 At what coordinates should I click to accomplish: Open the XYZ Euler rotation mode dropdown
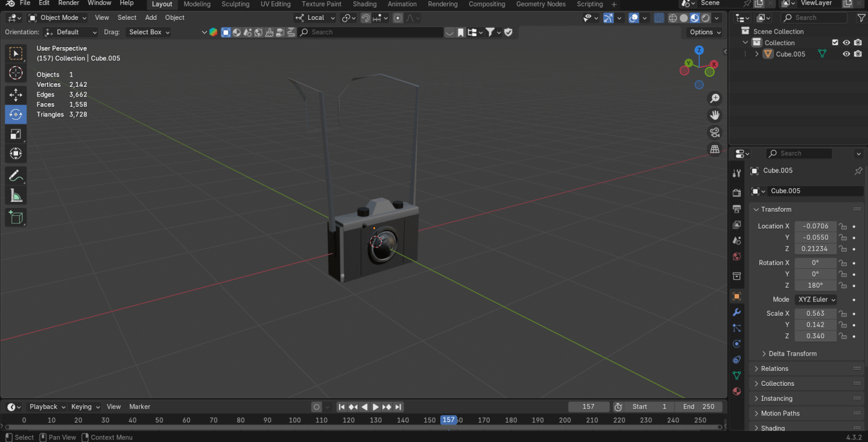(x=816, y=300)
